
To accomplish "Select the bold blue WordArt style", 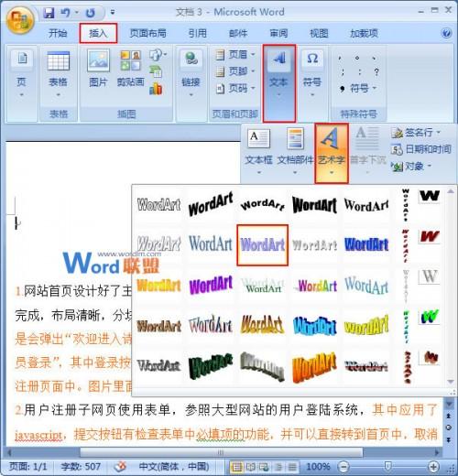I will [366, 245].
